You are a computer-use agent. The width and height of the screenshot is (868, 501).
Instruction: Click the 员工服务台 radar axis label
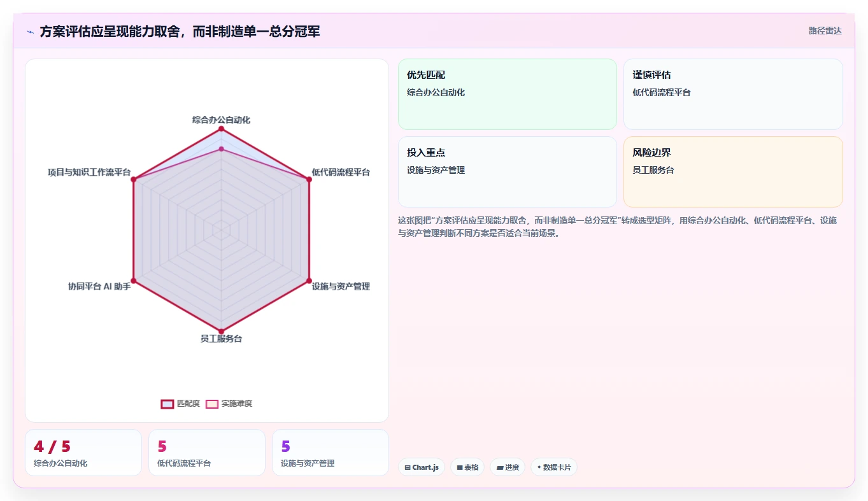click(x=221, y=339)
